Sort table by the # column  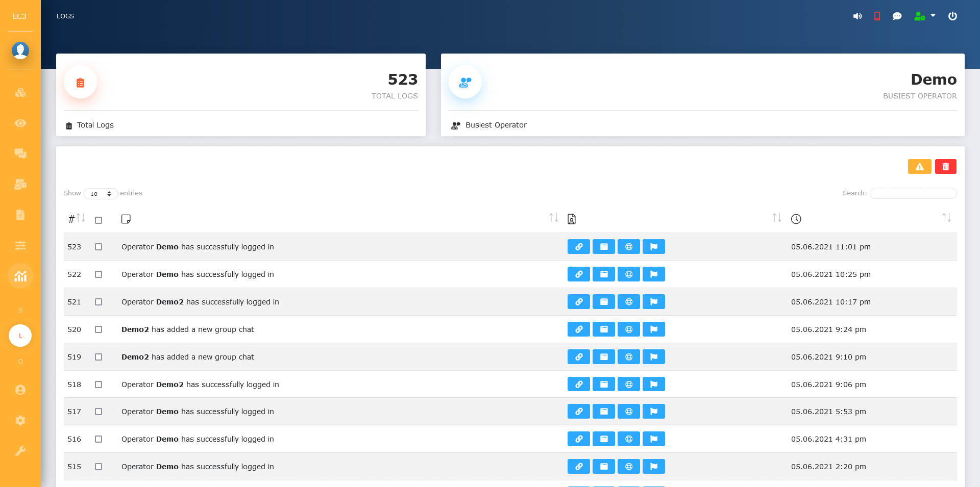[x=77, y=219]
